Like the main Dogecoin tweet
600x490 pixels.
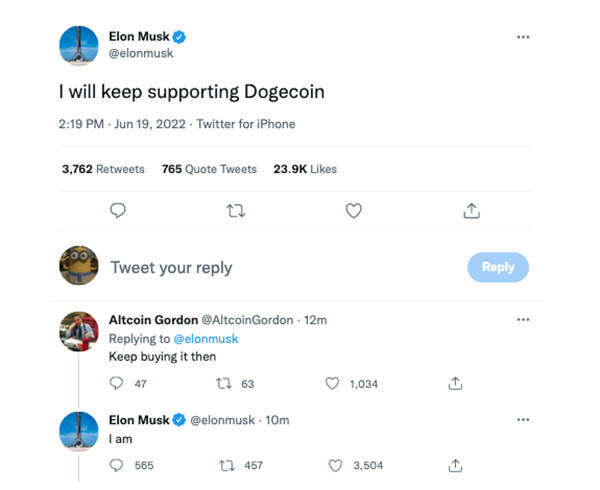coord(353,211)
